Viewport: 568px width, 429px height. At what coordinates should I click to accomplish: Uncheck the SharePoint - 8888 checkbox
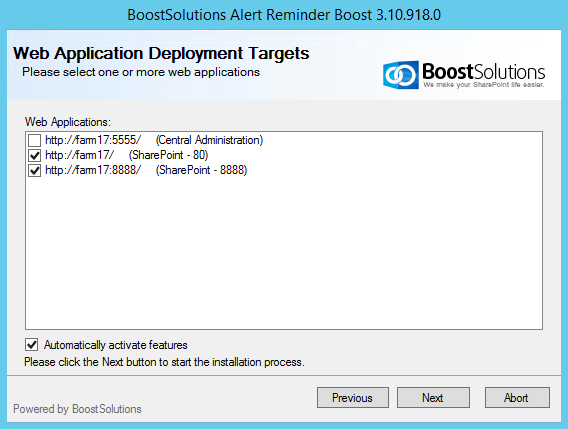pyautogui.click(x=34, y=170)
